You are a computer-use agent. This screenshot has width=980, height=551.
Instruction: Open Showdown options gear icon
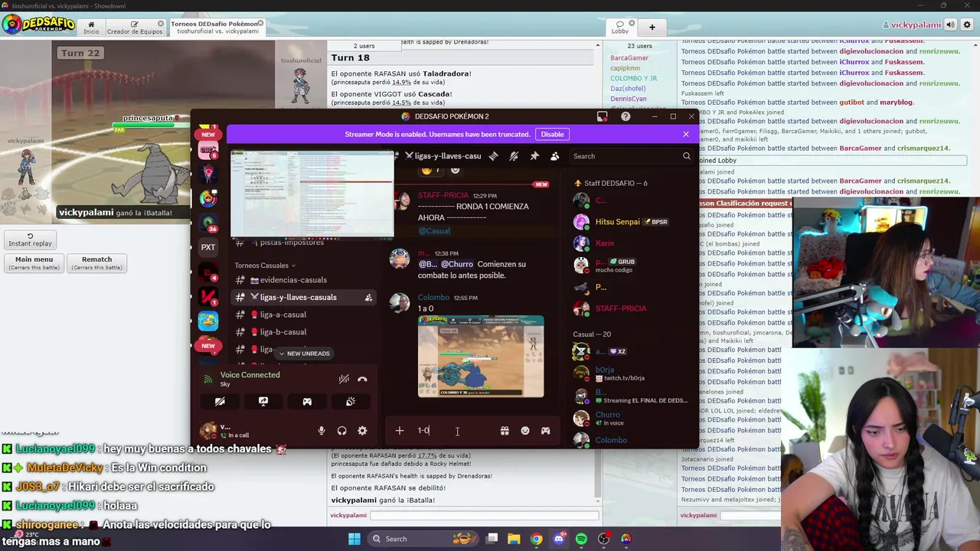(x=968, y=25)
